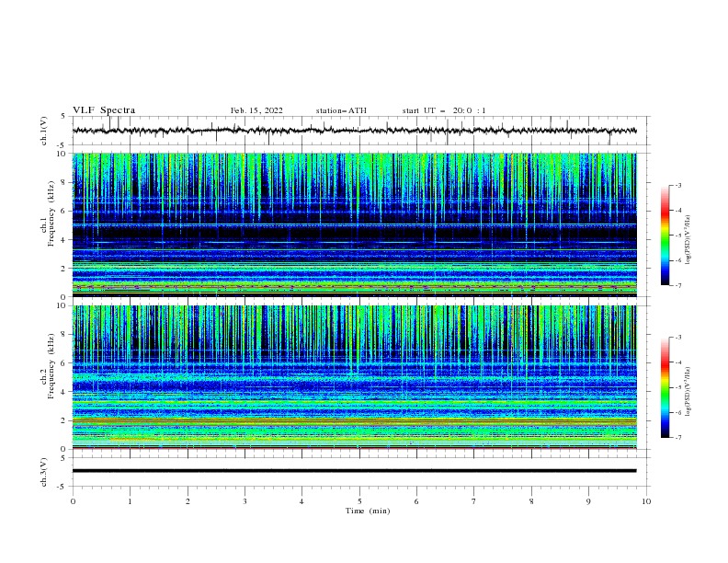The height and width of the screenshot is (563, 728).
Task: Click the "-4" tick on lower colorbar
Action: [678, 362]
